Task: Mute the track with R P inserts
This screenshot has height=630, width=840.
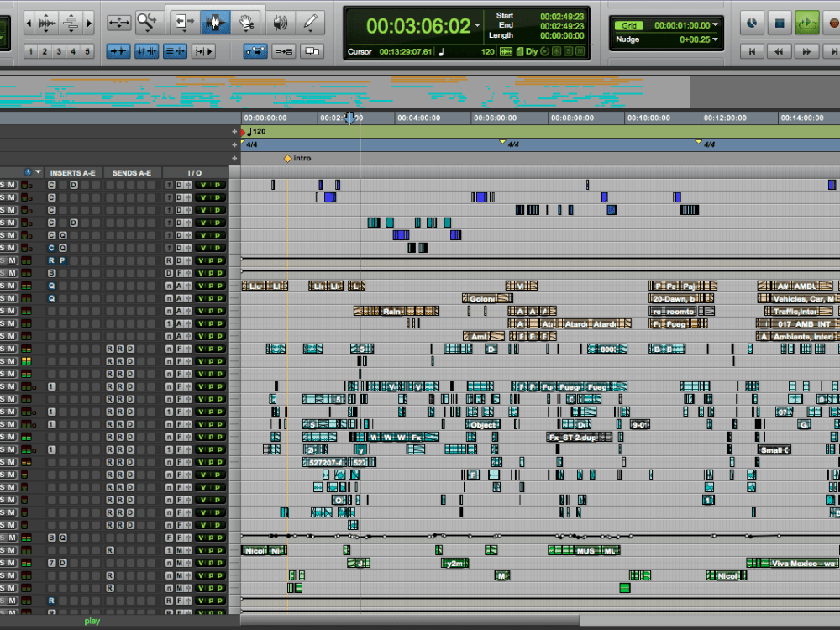Action: click(x=11, y=260)
